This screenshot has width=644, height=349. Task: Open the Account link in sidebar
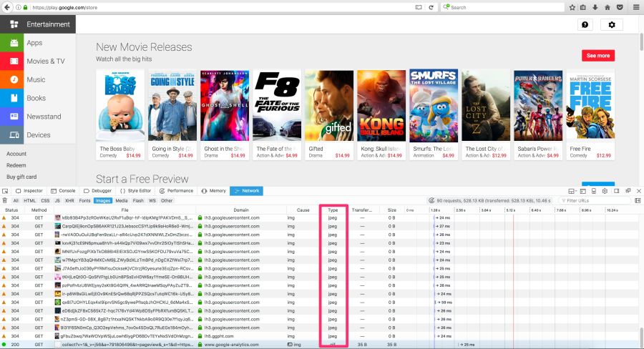[16, 154]
